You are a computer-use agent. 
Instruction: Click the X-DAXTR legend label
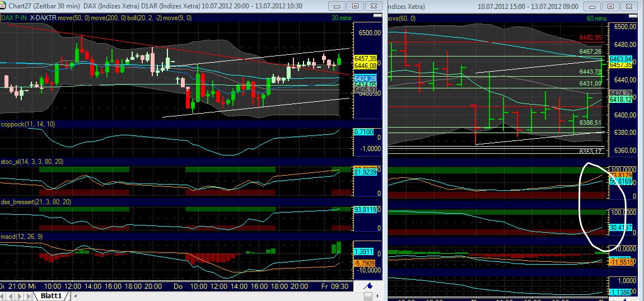tap(43, 18)
